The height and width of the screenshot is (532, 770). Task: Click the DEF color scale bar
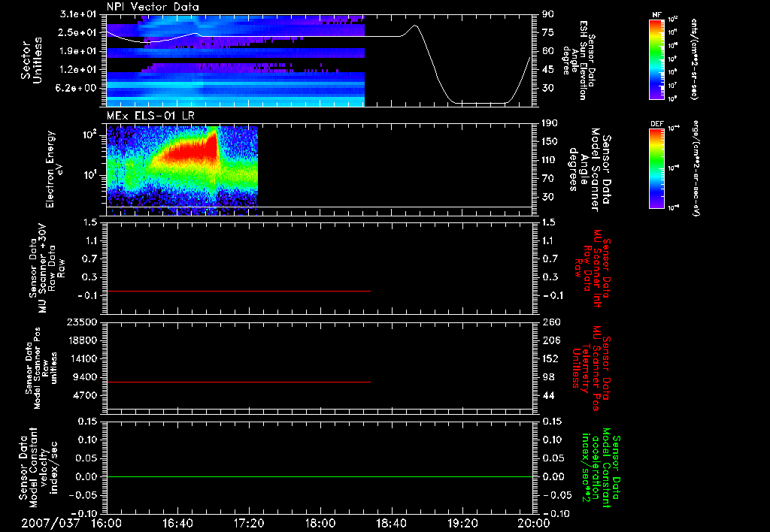656,168
